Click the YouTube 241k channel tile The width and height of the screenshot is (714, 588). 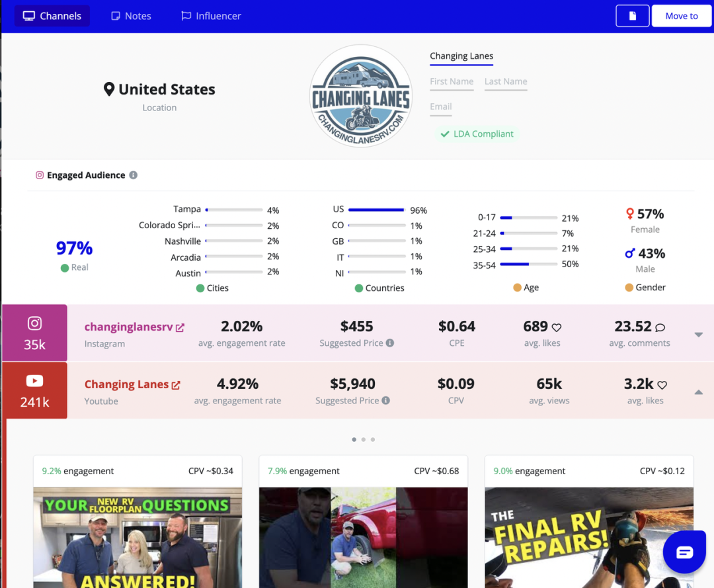[x=34, y=390]
